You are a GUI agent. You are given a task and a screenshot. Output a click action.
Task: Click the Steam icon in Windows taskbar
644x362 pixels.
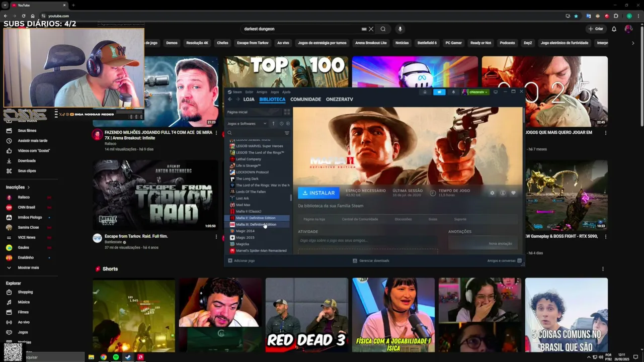coord(128,357)
